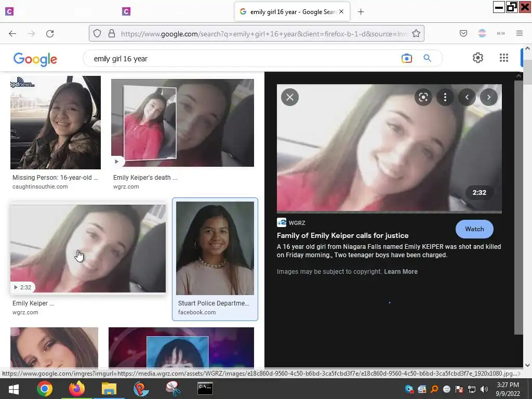The width and height of the screenshot is (532, 399).
Task: Click the shield tracking protection icon
Action: [97, 33]
